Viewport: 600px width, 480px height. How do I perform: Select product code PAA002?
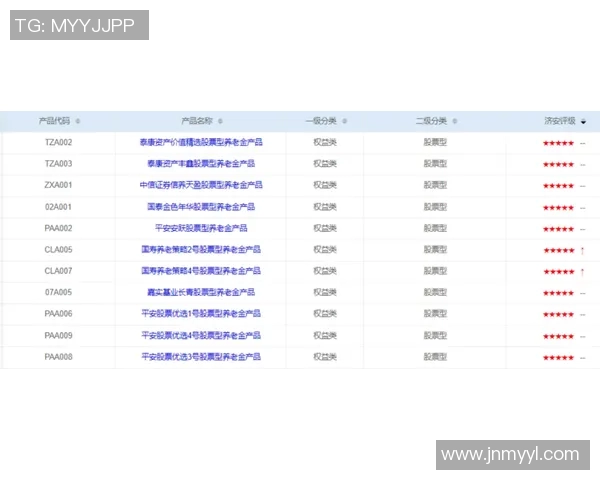click(58, 229)
